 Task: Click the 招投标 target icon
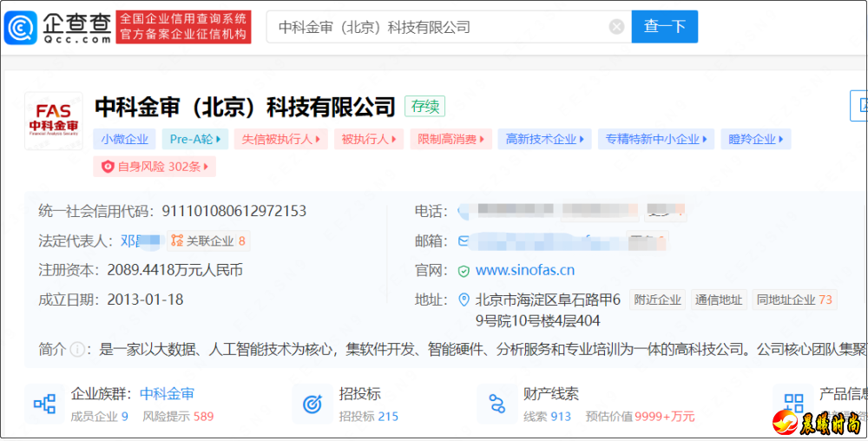coord(312,404)
